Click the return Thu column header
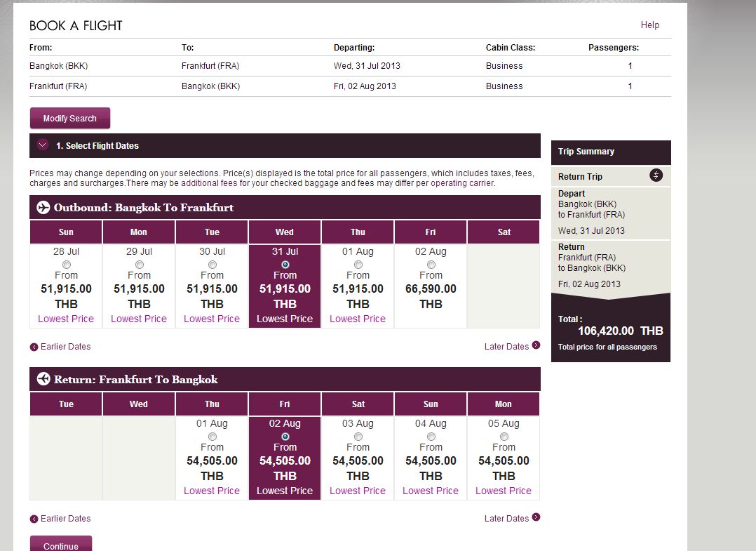 tap(212, 404)
